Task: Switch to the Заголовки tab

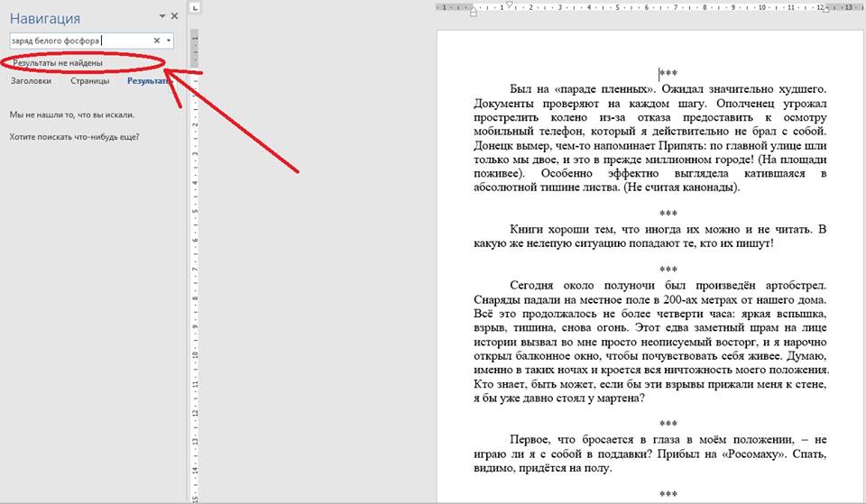Action: [x=31, y=80]
